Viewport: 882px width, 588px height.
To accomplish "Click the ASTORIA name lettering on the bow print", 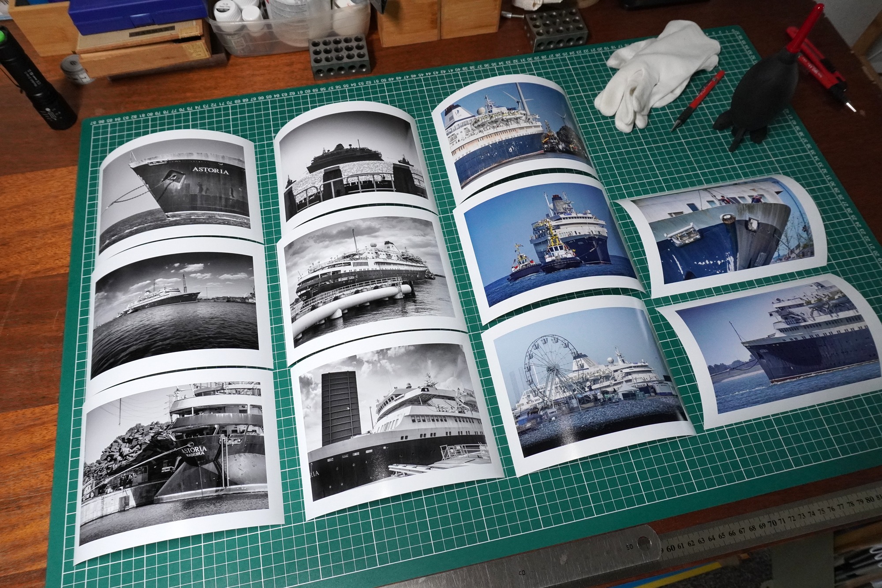I will coord(210,170).
